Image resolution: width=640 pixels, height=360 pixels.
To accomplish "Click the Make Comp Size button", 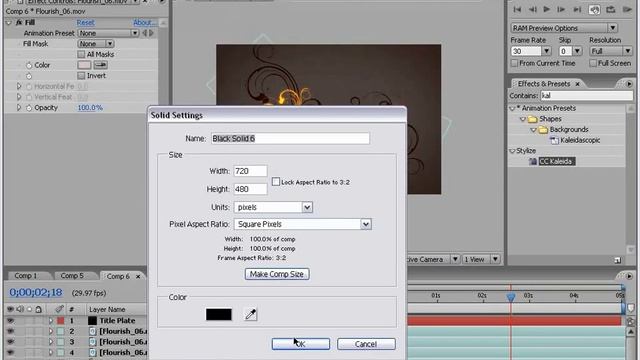I will 277,274.
